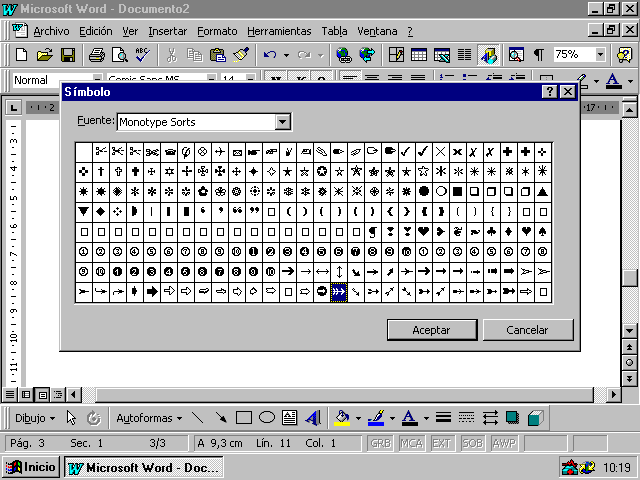The height and width of the screenshot is (480, 640).
Task: Click the Office Assistant help icon
Action: pyautogui.click(x=624, y=55)
